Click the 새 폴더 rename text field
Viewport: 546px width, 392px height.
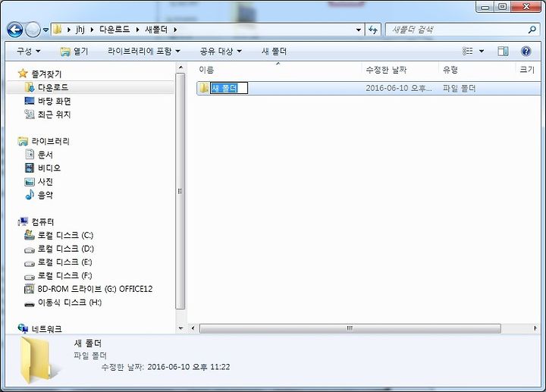click(229, 88)
